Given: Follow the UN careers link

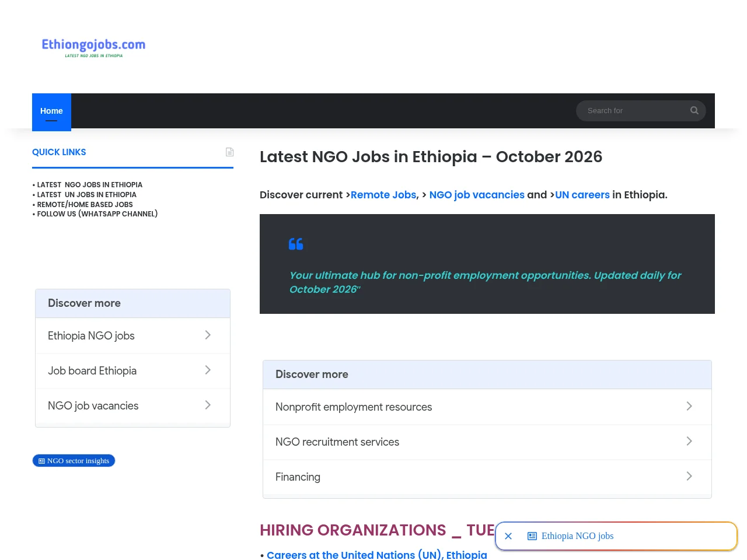Looking at the screenshot, I should (582, 195).
